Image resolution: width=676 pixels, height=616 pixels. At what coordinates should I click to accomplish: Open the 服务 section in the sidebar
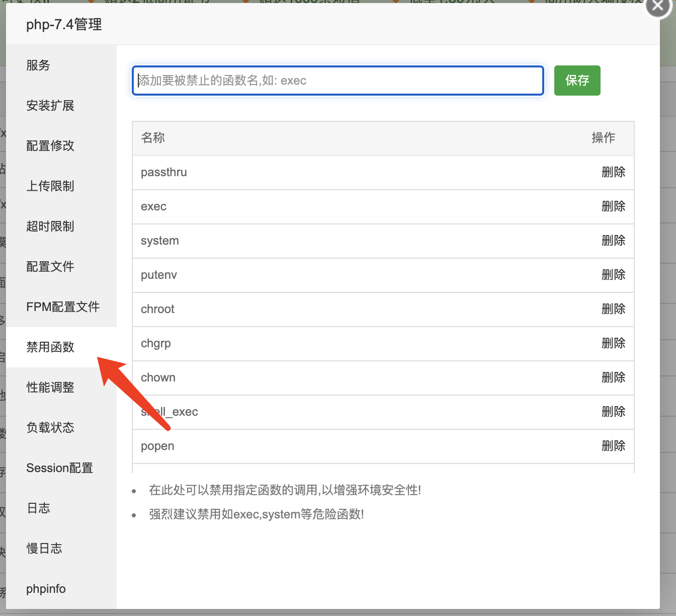(x=38, y=65)
